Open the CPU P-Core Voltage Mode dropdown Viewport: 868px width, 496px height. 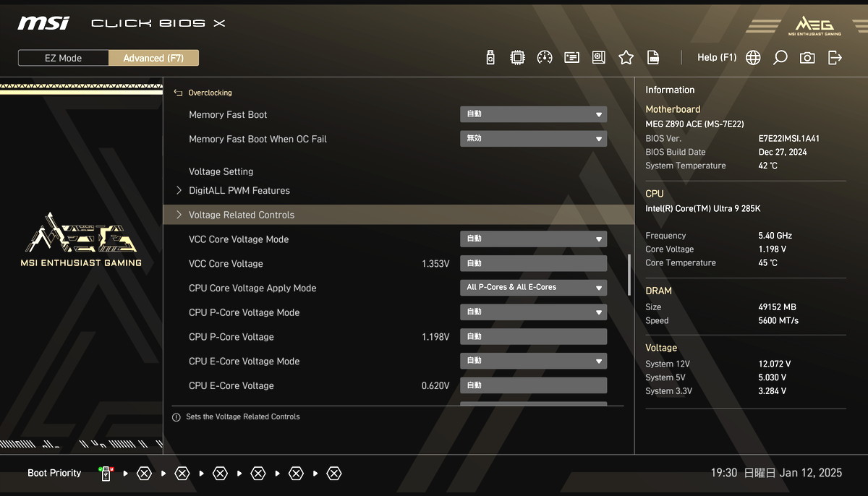[x=533, y=312]
